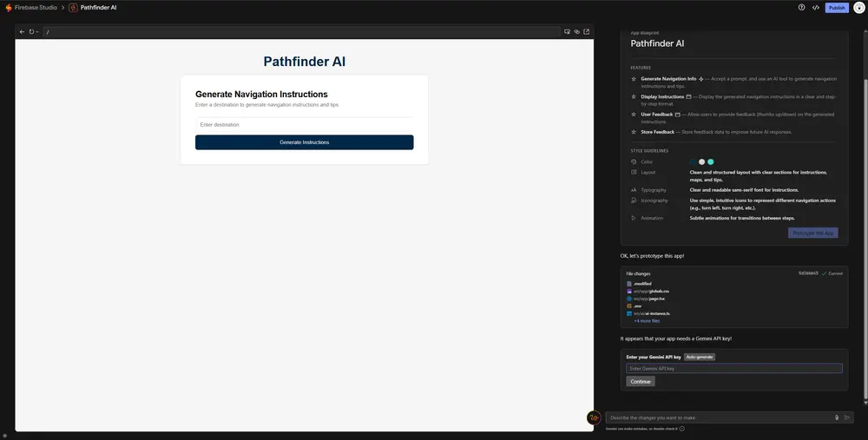Click the Firebase Studio logo

pos(8,8)
